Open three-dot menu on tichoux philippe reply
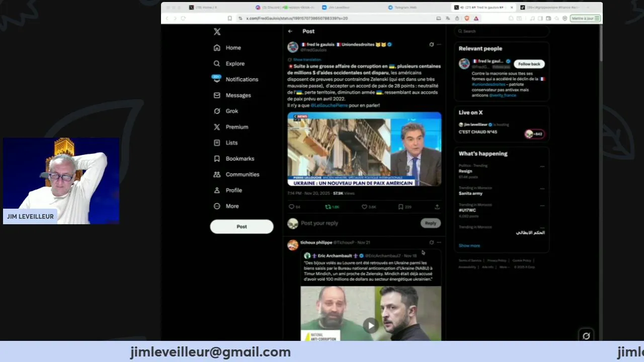Image resolution: width=644 pixels, height=362 pixels. 439,242
